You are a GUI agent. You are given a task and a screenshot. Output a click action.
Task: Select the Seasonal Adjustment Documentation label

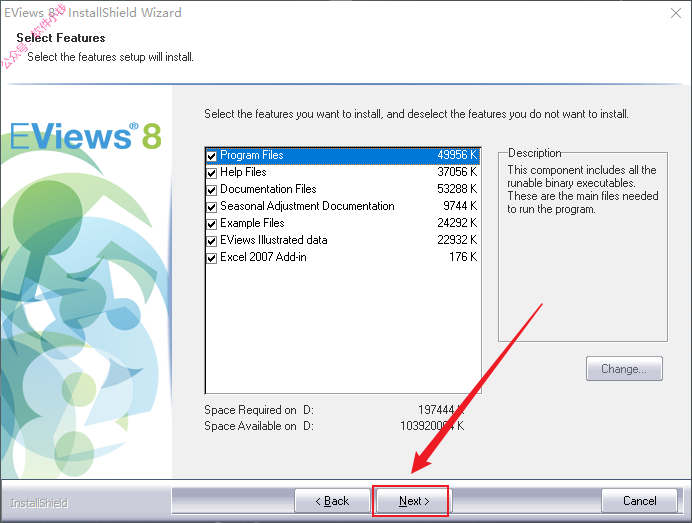[x=307, y=206]
